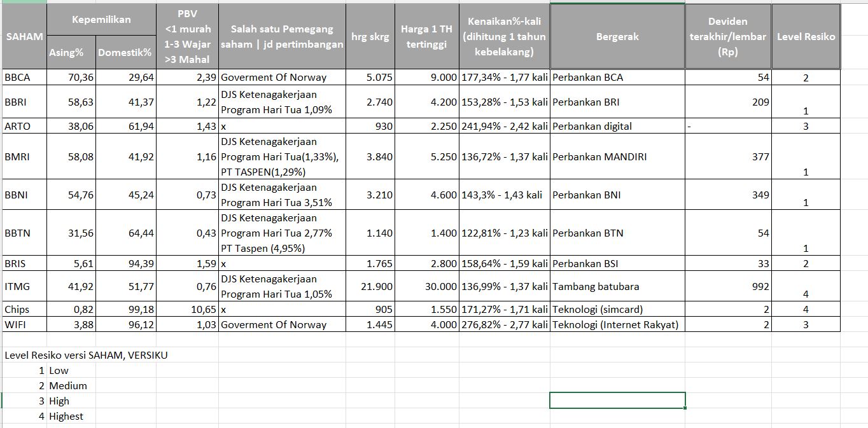Click BRIS domestic value 94,39
The width and height of the screenshot is (868, 428).
click(126, 263)
